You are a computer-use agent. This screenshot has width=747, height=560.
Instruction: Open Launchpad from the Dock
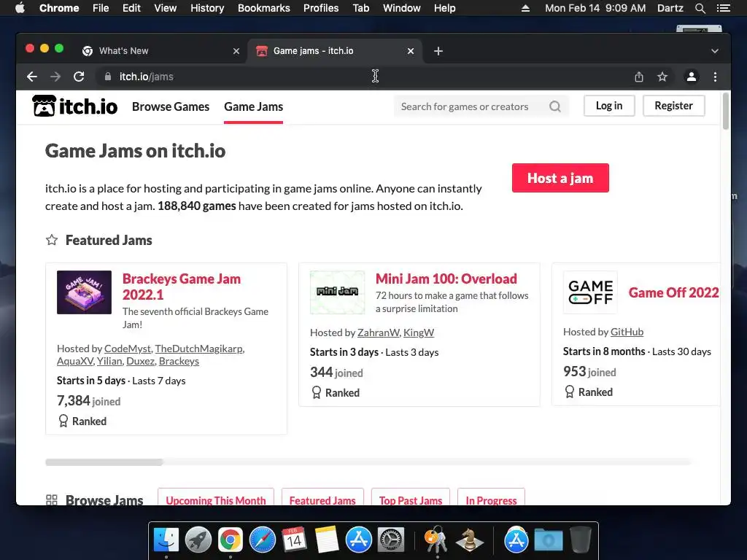tap(198, 540)
